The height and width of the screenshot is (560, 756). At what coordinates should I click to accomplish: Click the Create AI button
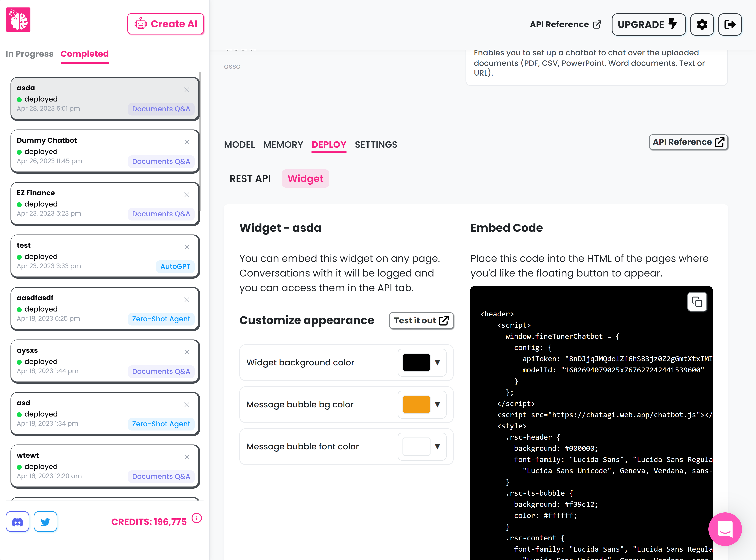pos(165,24)
